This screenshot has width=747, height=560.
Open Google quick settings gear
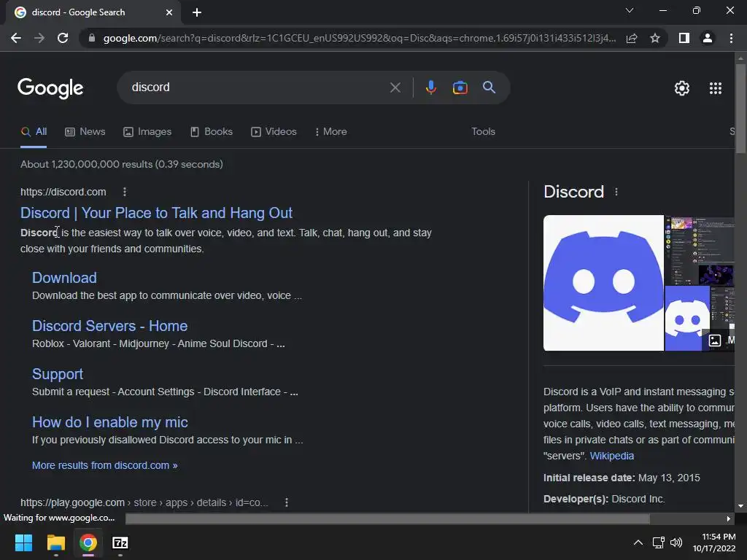tap(682, 88)
